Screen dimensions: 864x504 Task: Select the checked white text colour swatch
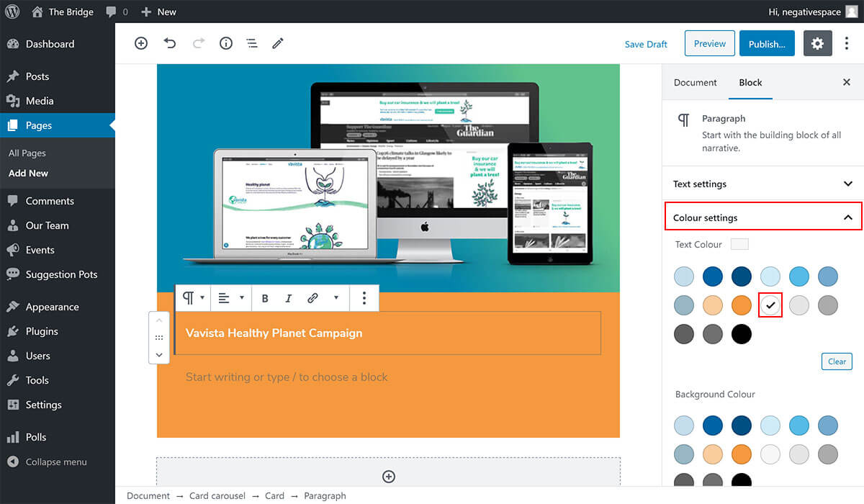tap(770, 305)
